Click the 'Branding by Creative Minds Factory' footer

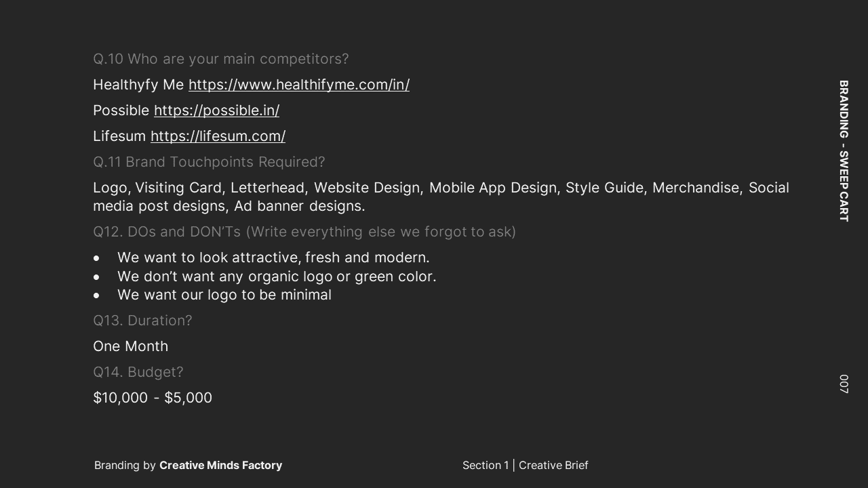[188, 465]
